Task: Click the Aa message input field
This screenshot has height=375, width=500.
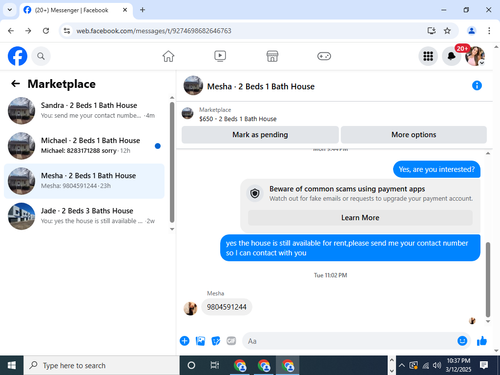Action: coord(350,341)
